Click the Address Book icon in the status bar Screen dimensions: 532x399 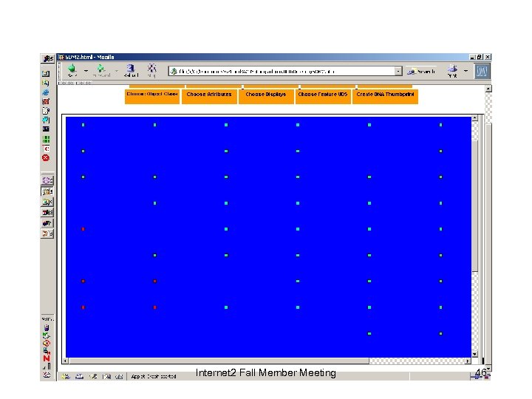tap(106, 376)
